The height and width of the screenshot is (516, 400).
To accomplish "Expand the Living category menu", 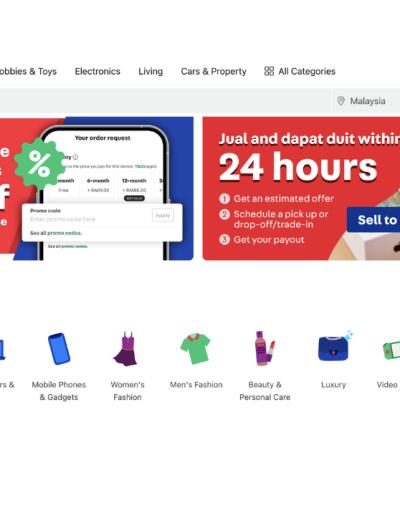I will [151, 71].
